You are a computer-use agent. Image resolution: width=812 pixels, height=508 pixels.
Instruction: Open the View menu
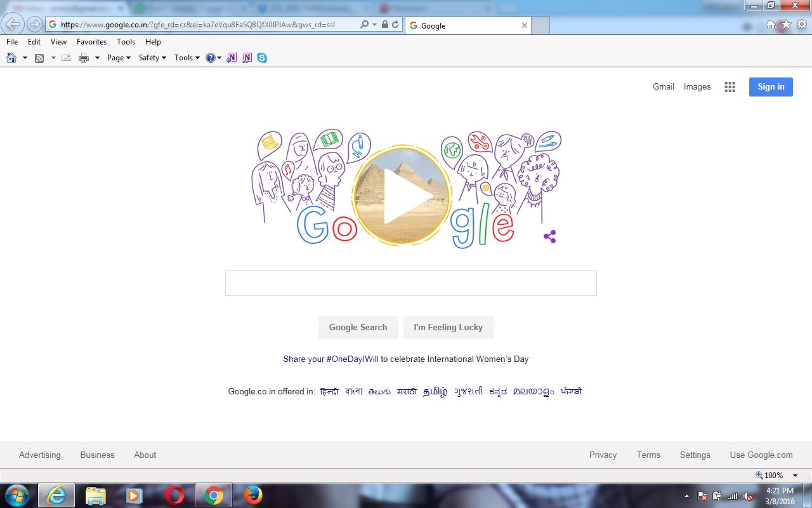click(x=59, y=42)
